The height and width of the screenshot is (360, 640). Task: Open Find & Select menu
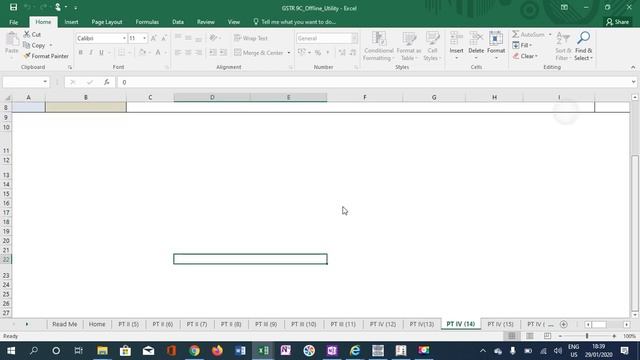coord(583,46)
